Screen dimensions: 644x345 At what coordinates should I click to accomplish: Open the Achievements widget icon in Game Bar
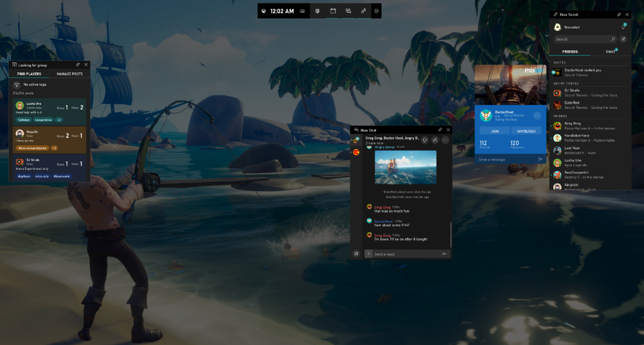click(317, 11)
